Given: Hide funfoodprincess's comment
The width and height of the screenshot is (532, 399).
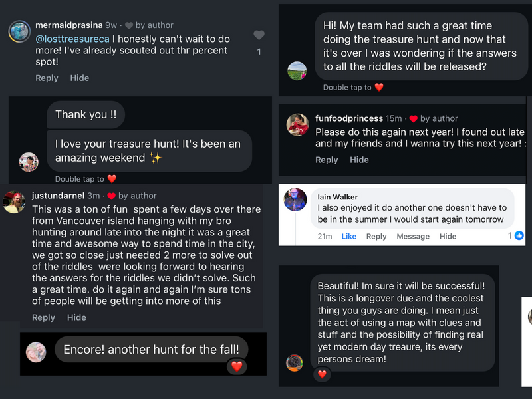Looking at the screenshot, I should pyautogui.click(x=359, y=160).
